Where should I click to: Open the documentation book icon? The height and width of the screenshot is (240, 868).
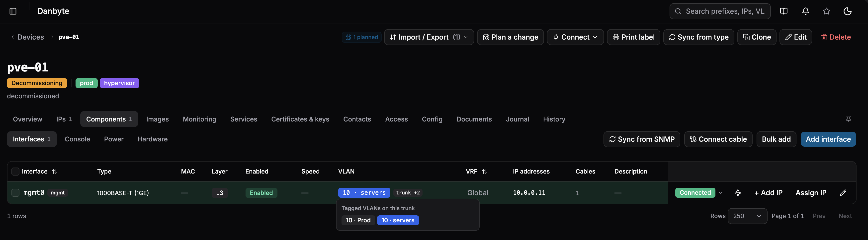784,11
